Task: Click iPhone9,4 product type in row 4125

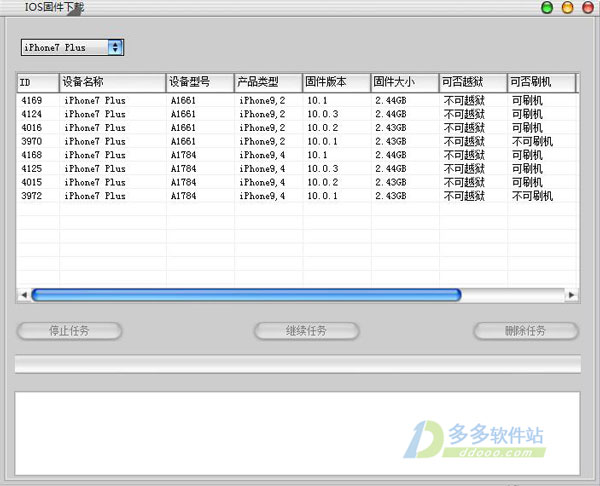Action: click(x=262, y=169)
